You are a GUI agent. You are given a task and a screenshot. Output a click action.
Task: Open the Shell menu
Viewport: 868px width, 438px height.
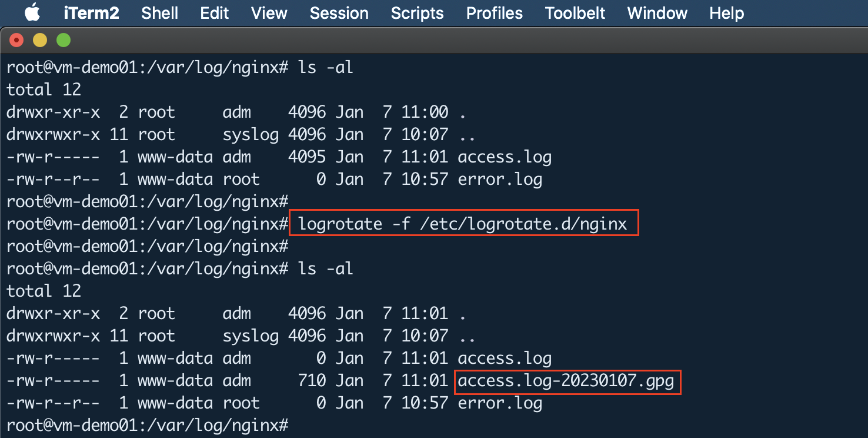click(x=159, y=13)
